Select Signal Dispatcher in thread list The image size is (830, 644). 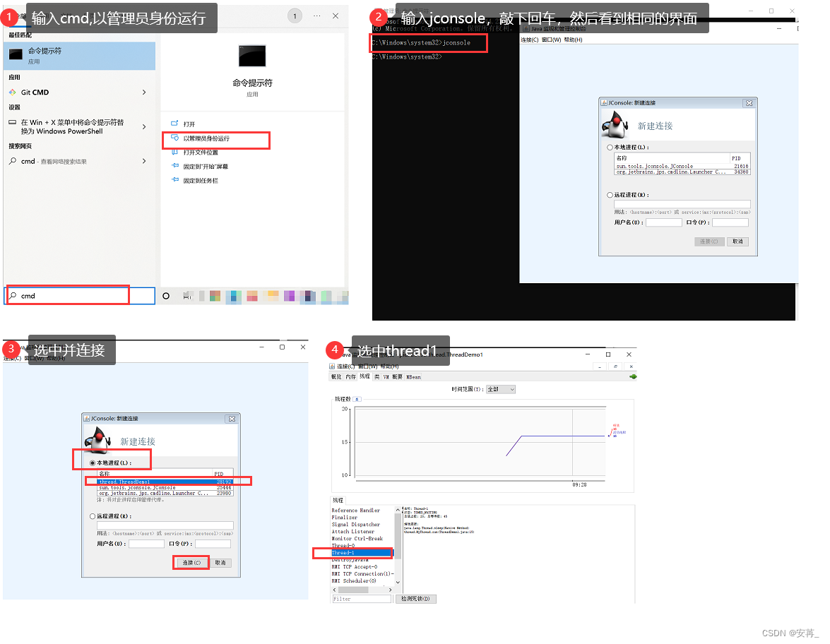point(356,525)
